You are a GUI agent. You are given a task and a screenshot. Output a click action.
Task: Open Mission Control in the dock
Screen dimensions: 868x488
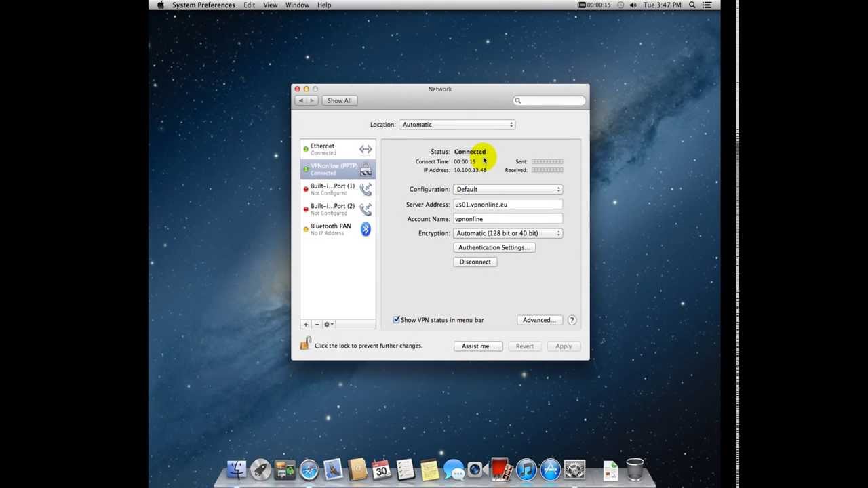tap(285, 469)
